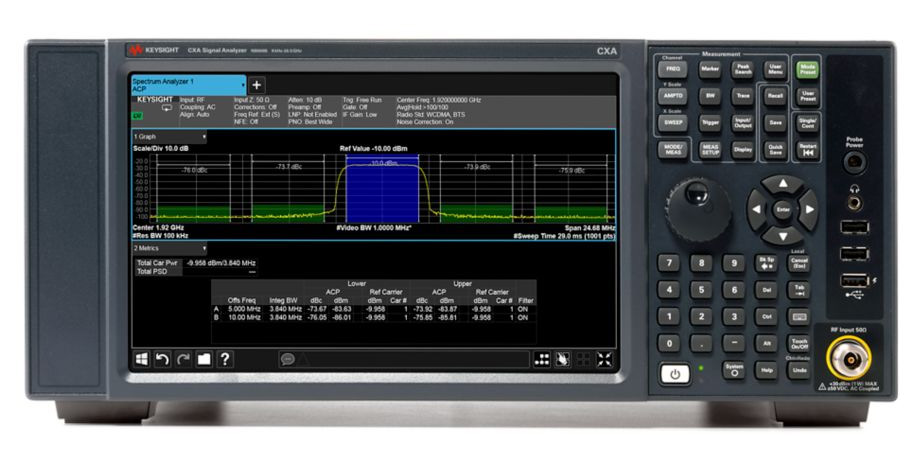Tap the blue carrier channel region
Viewport: 922px width, 460px height.
pos(382,188)
